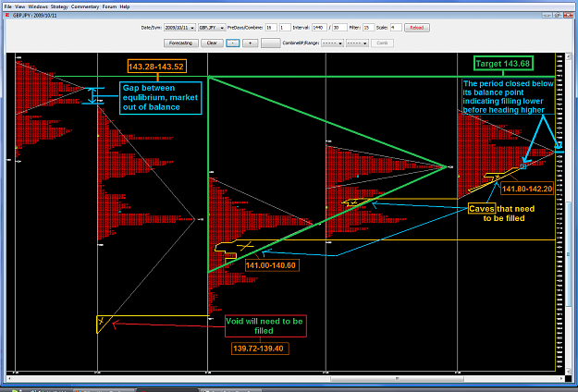Open the Strategy menu
Image resolution: width=578 pixels, height=392 pixels.
(x=59, y=6)
